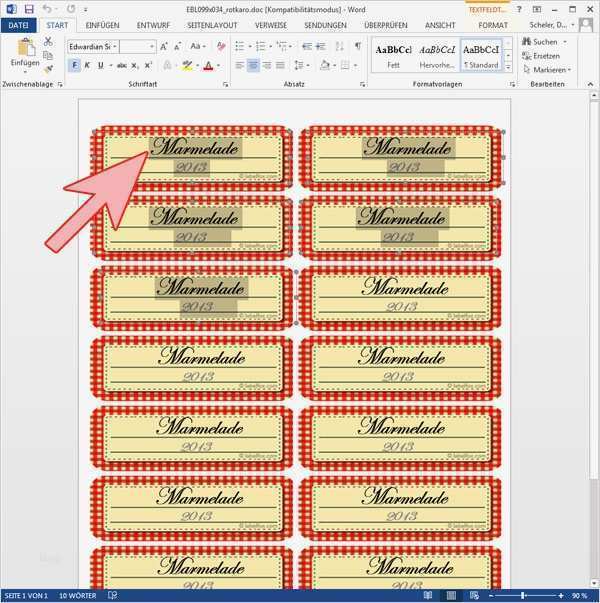Decrease font size with the shrink font icon
This screenshot has height=603, width=600.
tap(177, 47)
